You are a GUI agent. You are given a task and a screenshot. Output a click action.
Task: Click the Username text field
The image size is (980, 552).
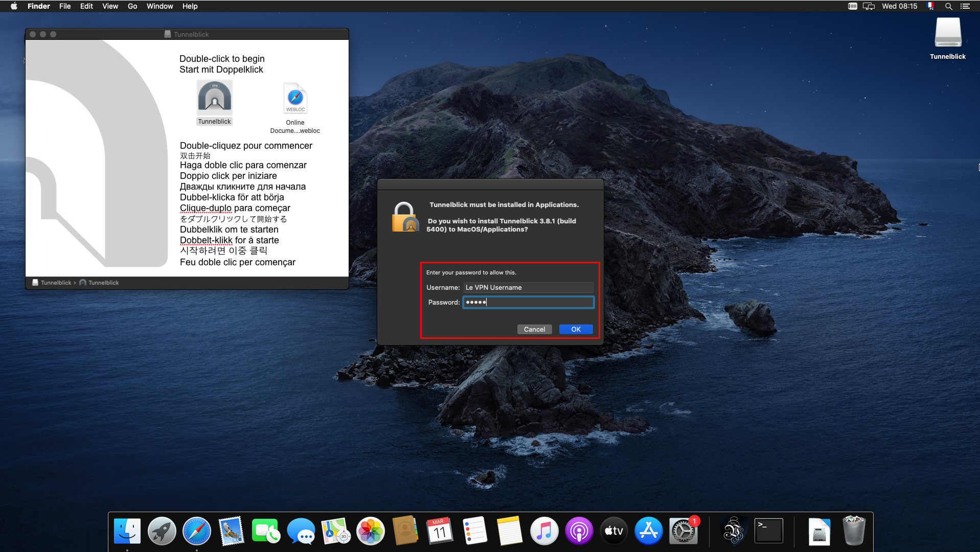pos(528,287)
